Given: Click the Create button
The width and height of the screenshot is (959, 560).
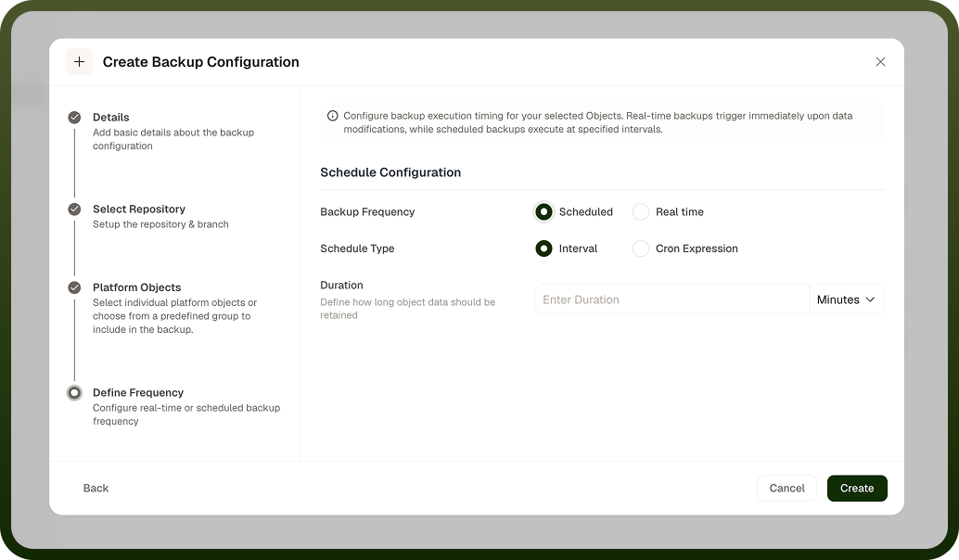Looking at the screenshot, I should click(x=857, y=488).
